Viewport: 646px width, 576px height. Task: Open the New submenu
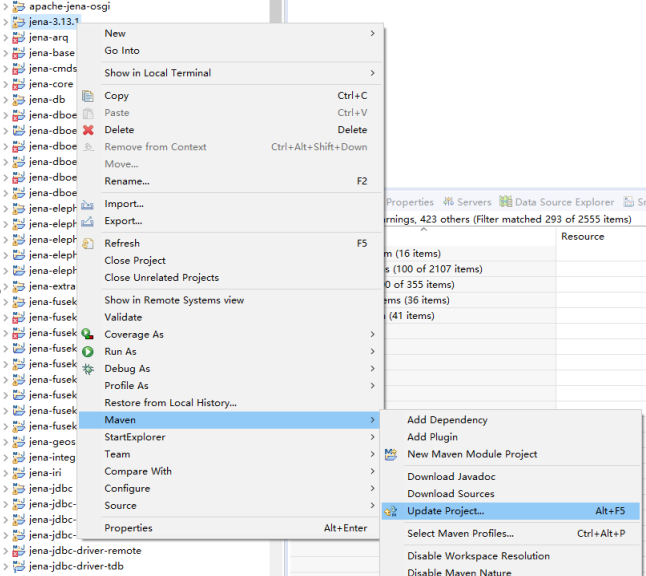click(x=230, y=33)
